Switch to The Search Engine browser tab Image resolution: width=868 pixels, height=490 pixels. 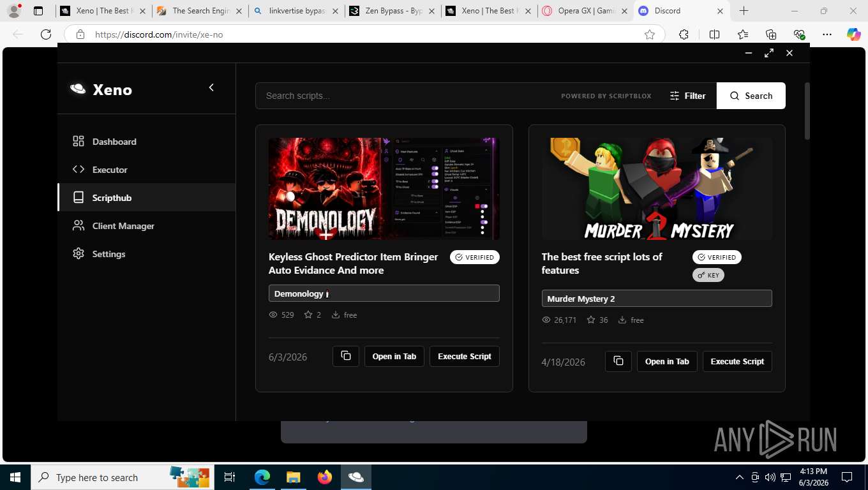200,11
